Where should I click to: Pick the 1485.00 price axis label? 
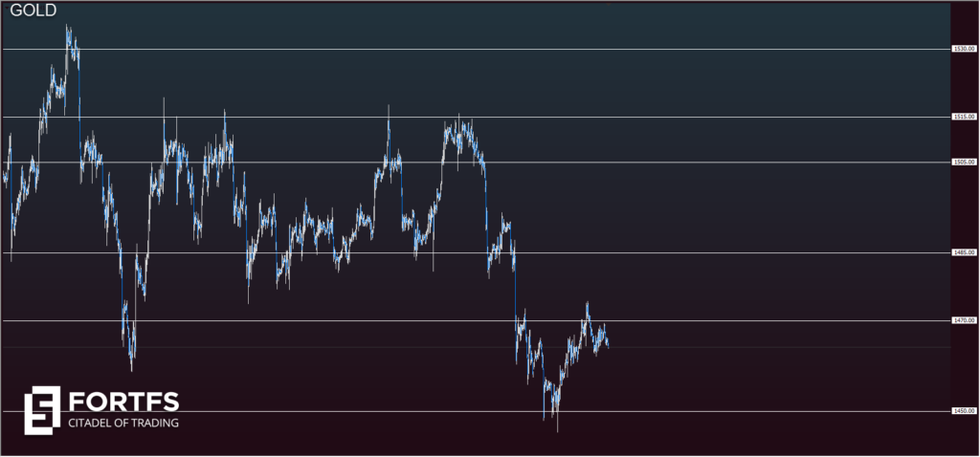pos(963,252)
